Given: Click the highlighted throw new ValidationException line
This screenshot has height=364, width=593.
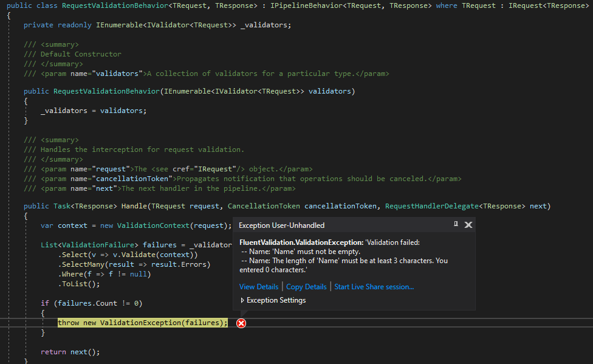Looking at the screenshot, I should tap(143, 323).
